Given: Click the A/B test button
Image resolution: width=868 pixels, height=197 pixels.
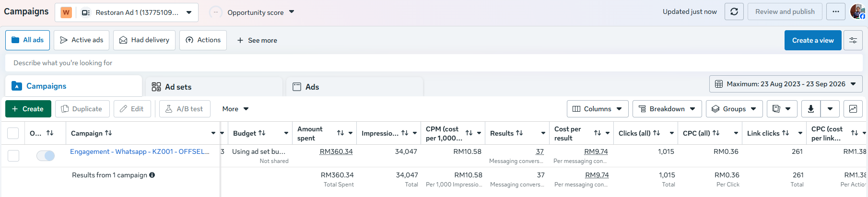Looking at the screenshot, I should click(x=184, y=109).
